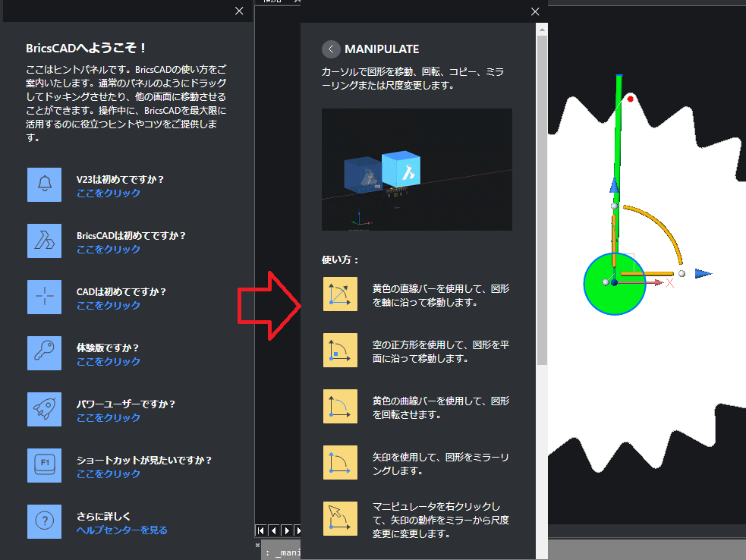Click the horizontal yellow axis bar
746x560 pixels.
647,274
